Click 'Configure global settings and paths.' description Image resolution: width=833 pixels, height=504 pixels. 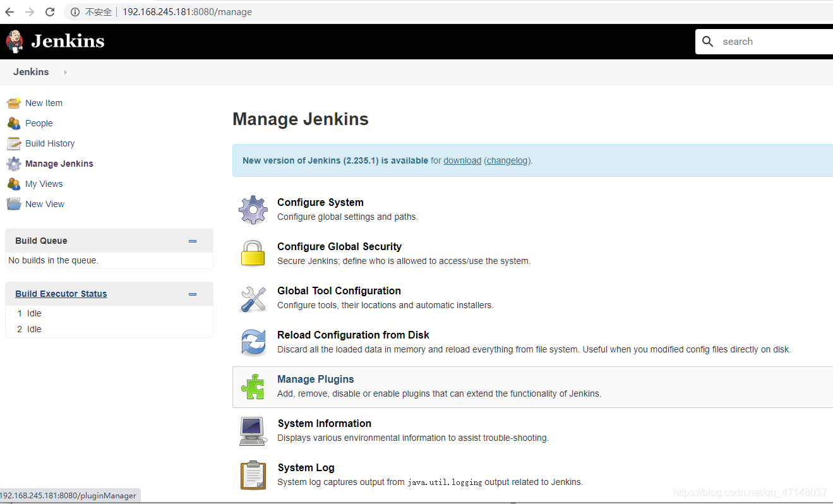coord(347,217)
